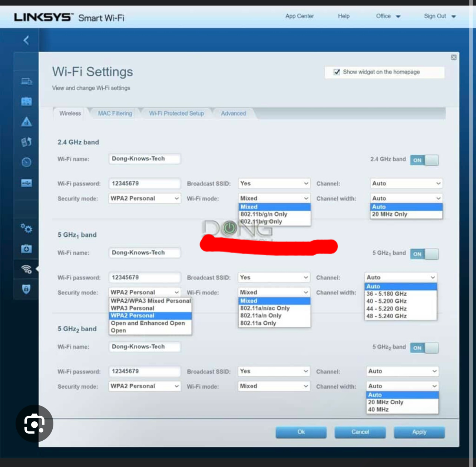This screenshot has width=476, height=467.
Task: Click the 5 GHz2 Wi-Fi password field
Action: pos(145,371)
